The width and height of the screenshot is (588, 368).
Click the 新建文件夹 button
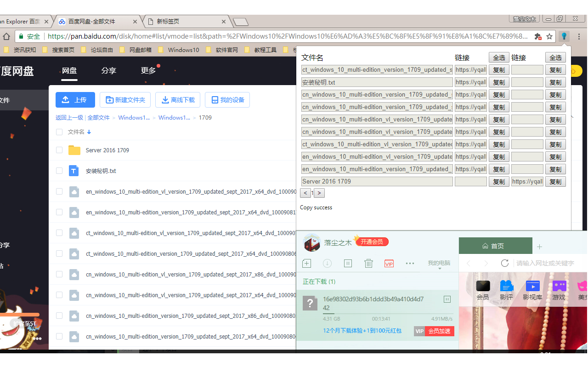point(125,100)
